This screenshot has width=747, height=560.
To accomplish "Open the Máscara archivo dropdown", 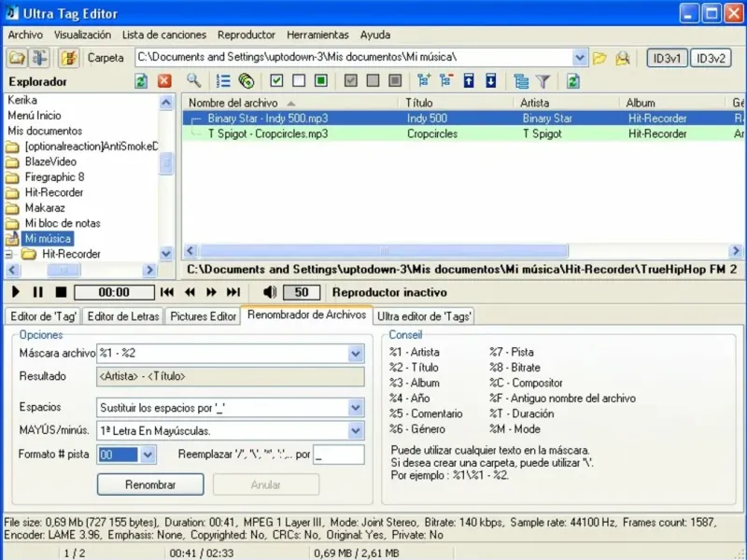I will tap(356, 353).
